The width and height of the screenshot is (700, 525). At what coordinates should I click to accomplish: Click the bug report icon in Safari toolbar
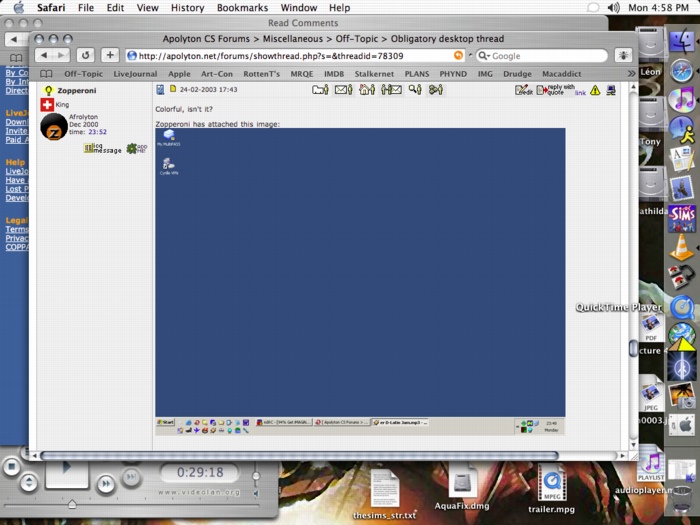click(x=623, y=56)
